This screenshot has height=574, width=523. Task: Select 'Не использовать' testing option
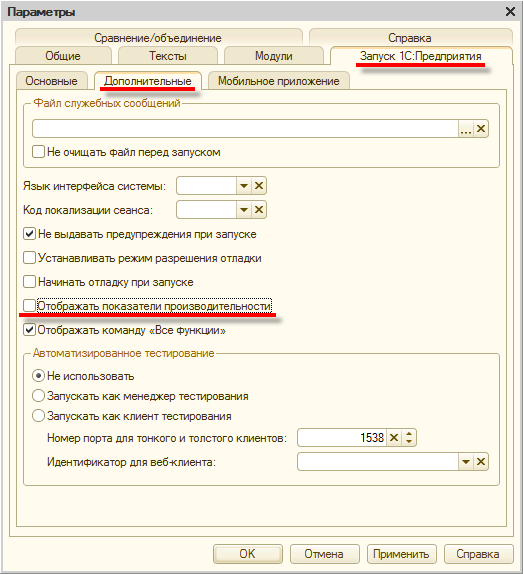[38, 376]
